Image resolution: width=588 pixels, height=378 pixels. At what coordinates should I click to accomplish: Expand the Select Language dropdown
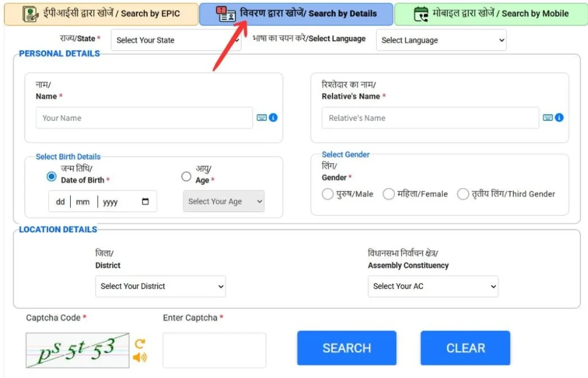441,40
